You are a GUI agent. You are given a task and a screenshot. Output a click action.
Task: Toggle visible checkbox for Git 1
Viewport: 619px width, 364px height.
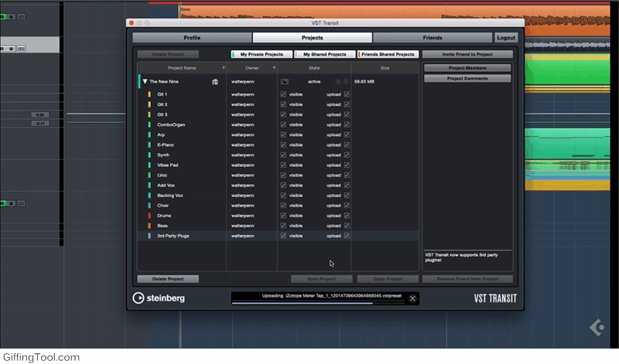coord(283,94)
